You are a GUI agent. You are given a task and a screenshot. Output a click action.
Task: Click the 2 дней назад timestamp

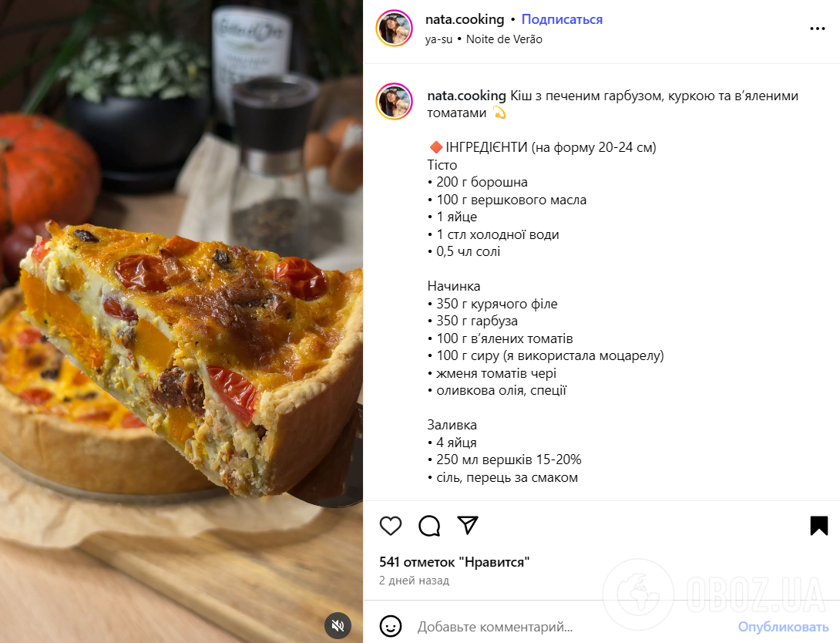[414, 581]
